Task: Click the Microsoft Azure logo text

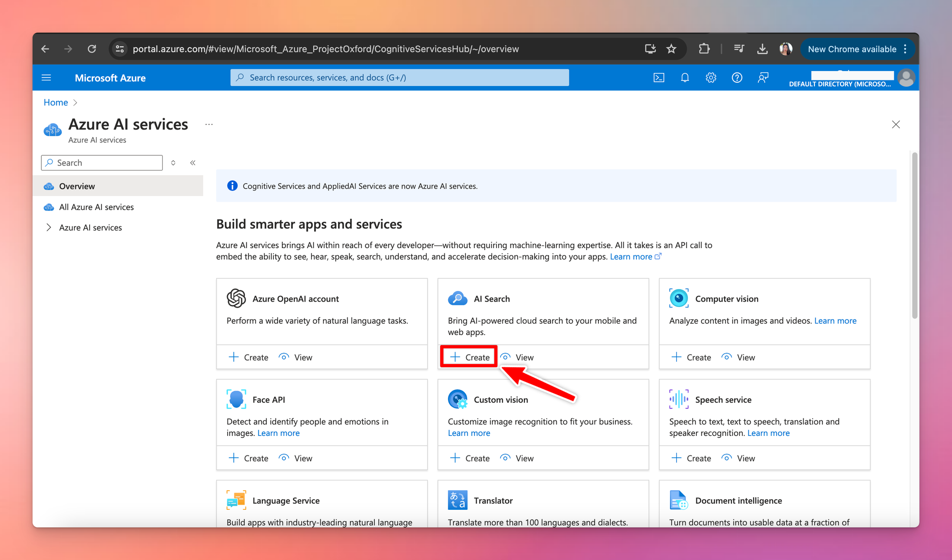Action: point(110,78)
